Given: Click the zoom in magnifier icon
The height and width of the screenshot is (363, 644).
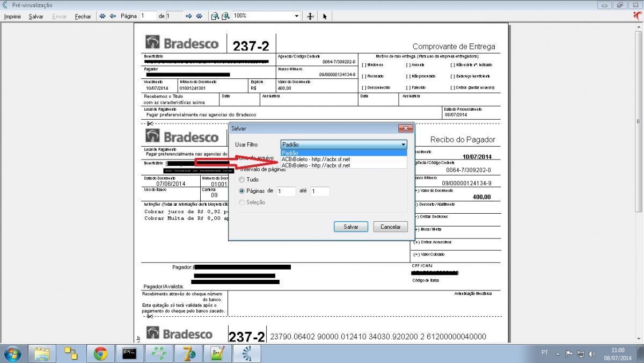Looking at the screenshot, I should pos(225,16).
